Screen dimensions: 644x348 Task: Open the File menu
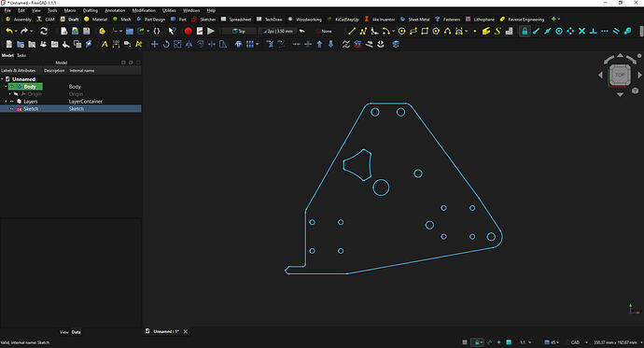click(x=7, y=10)
